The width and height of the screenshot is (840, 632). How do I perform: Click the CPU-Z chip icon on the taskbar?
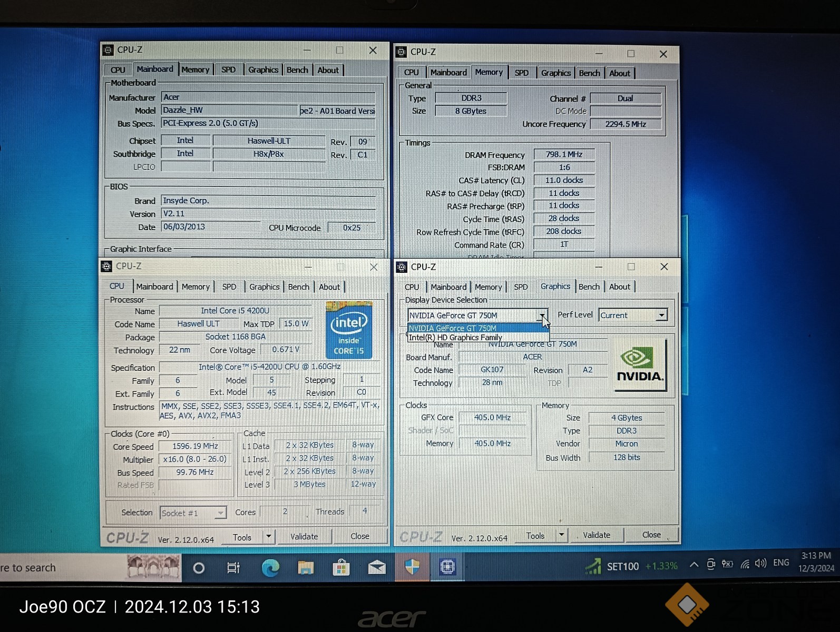[x=447, y=567]
